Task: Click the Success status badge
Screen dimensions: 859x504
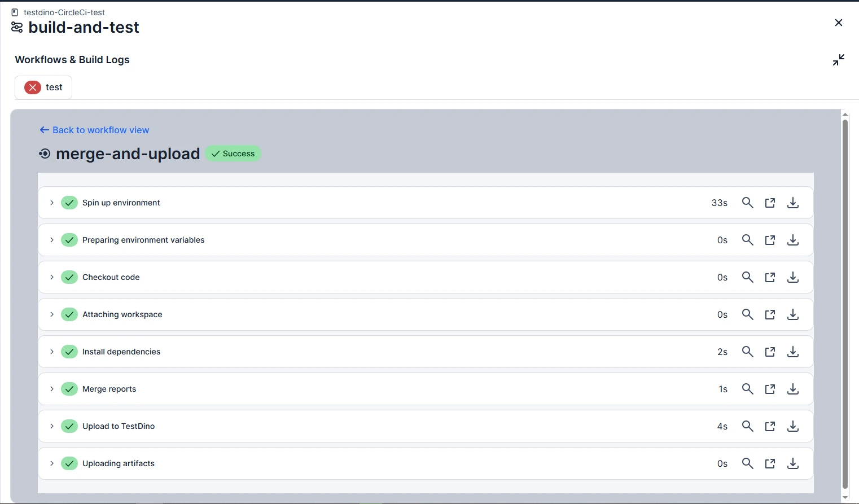Action: (233, 153)
